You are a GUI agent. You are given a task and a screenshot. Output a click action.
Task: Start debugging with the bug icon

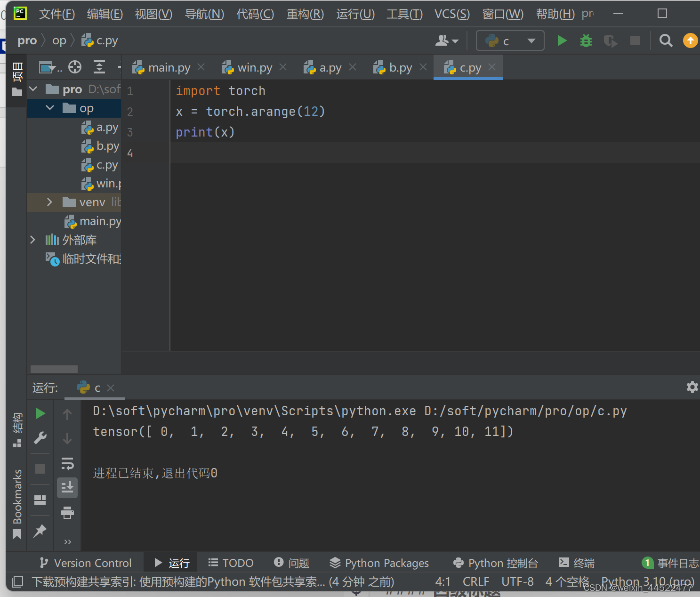586,40
